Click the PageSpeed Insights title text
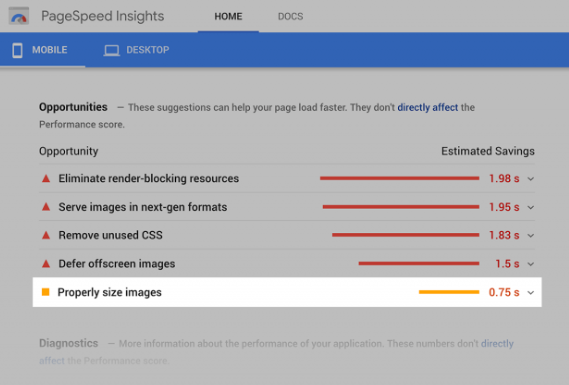Viewport: 569px width, 385px height. click(x=102, y=16)
